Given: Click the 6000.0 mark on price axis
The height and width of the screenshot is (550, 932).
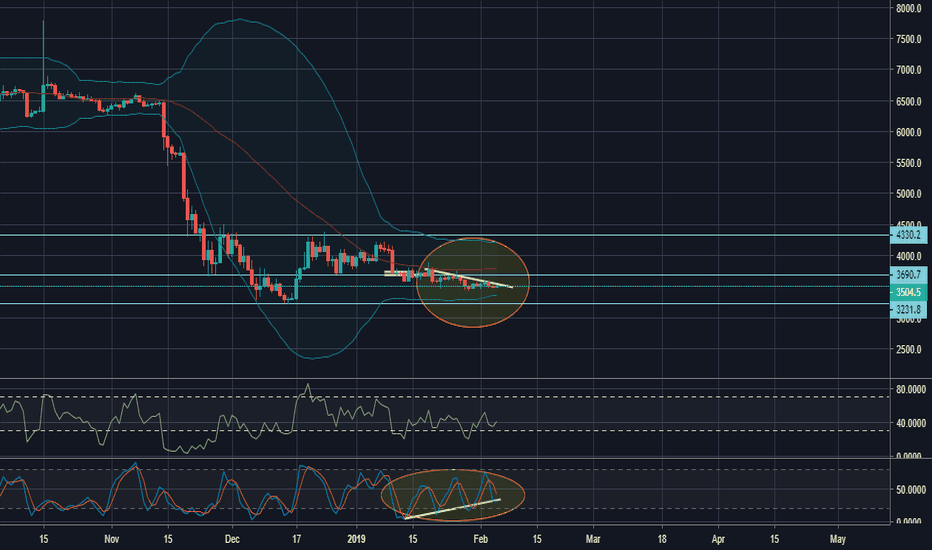Looking at the screenshot, I should (909, 132).
